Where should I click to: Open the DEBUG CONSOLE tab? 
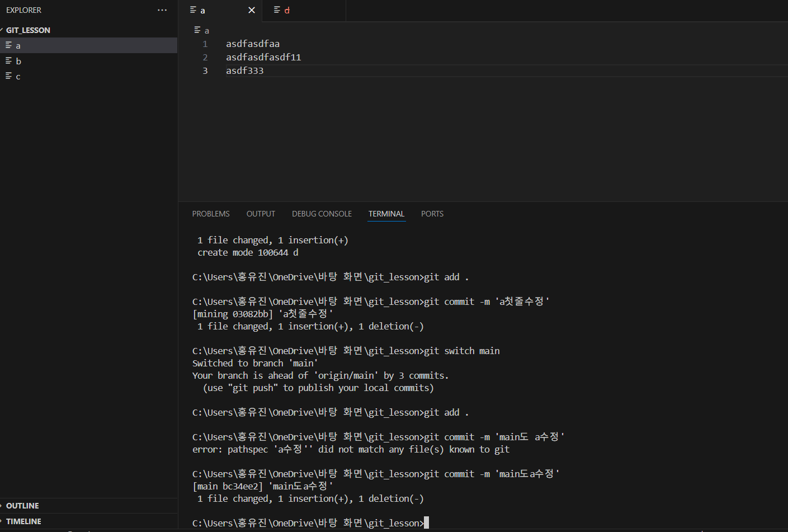tap(322, 214)
